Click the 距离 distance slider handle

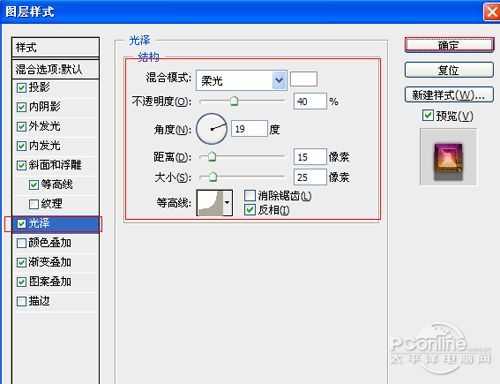[212, 157]
